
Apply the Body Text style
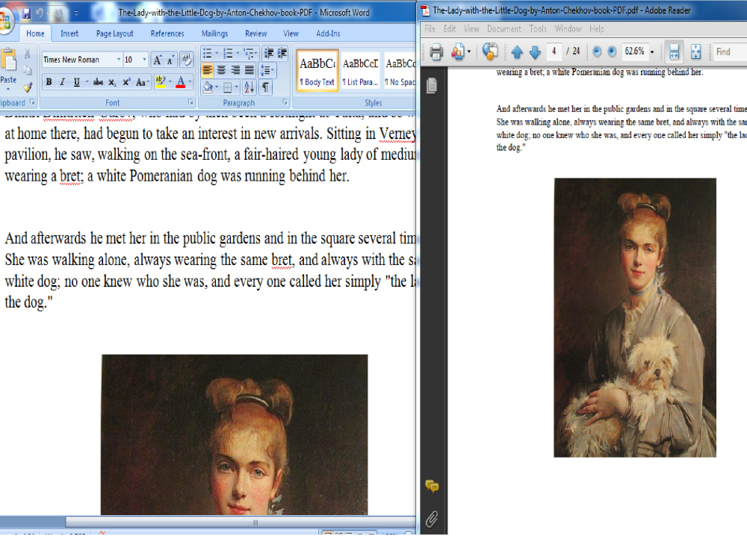tap(317, 70)
